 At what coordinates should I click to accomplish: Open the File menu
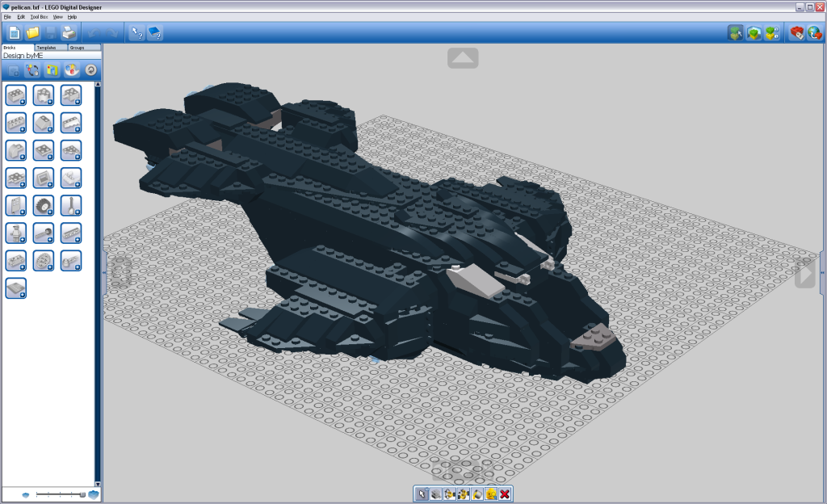coord(7,17)
